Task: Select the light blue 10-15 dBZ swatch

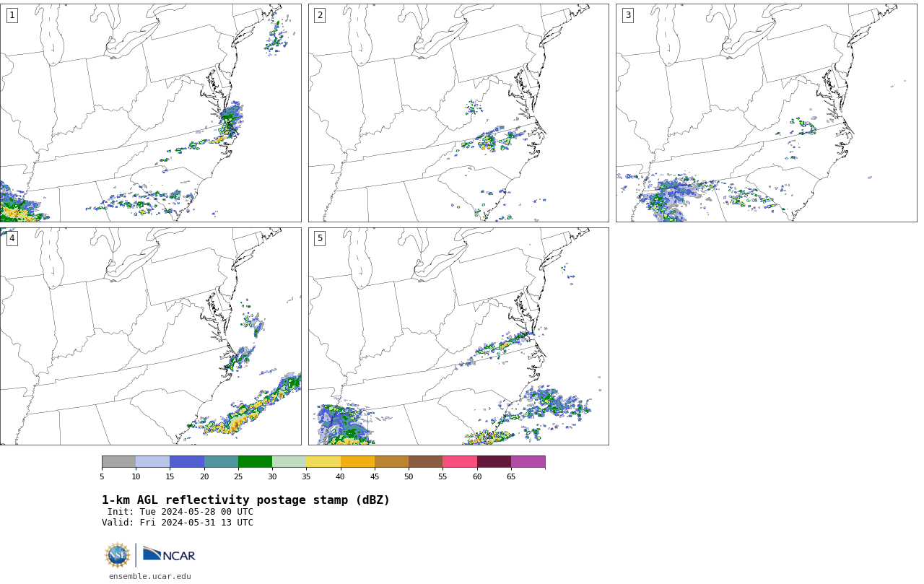Action: click(152, 462)
